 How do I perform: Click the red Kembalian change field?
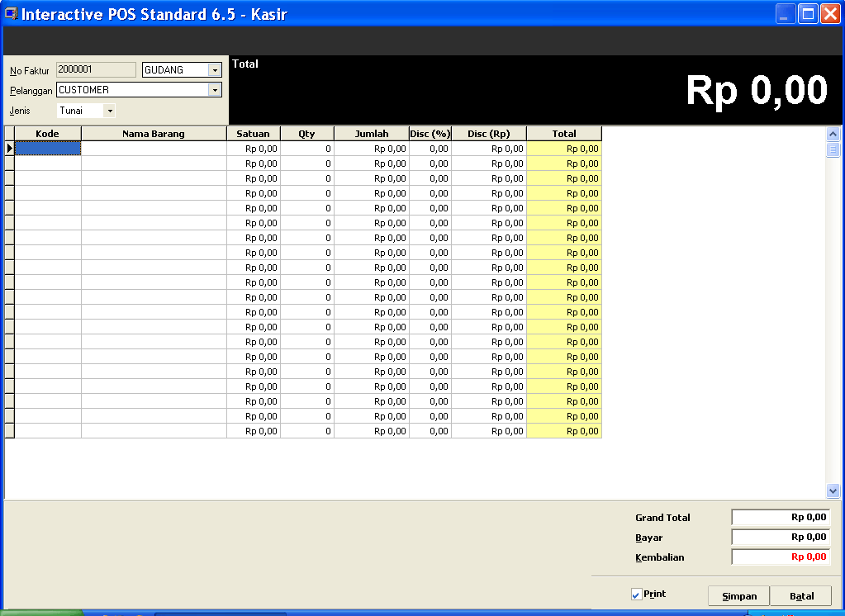pos(781,557)
